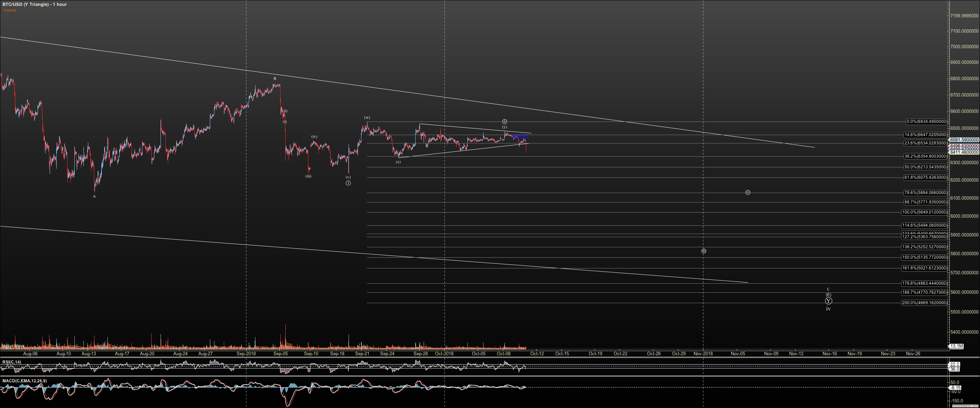Viewport: 980px width, 408px height.
Task: Click the circled iii wave projection marker
Action: point(704,251)
